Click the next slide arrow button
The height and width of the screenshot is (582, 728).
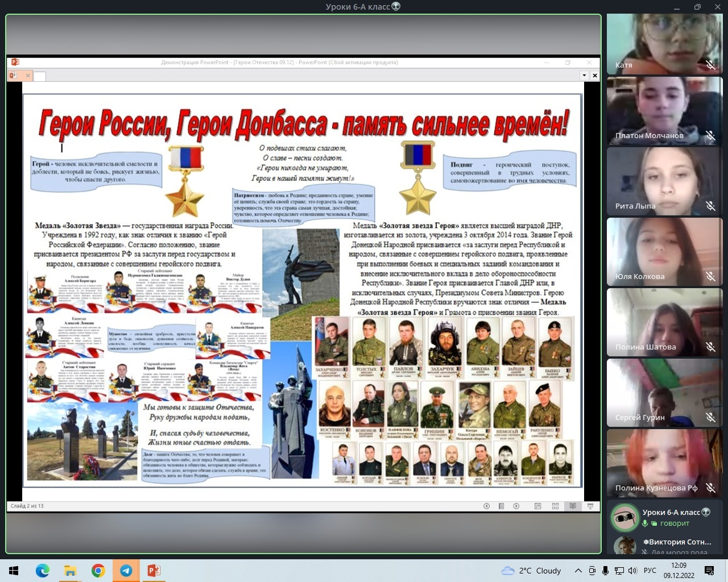click(516, 506)
